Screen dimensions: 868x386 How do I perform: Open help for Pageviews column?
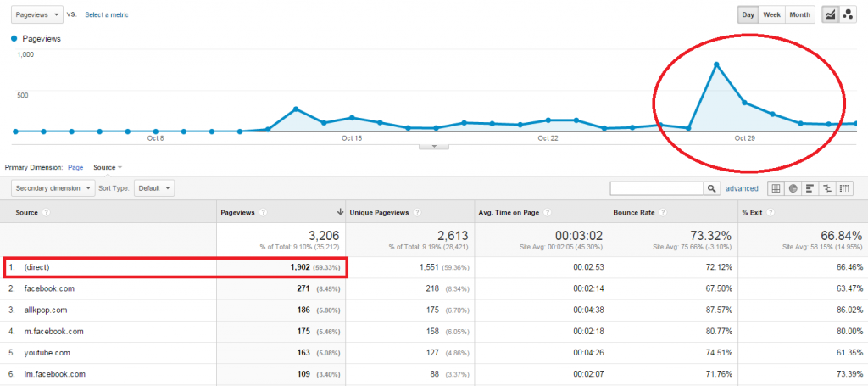pos(263,213)
